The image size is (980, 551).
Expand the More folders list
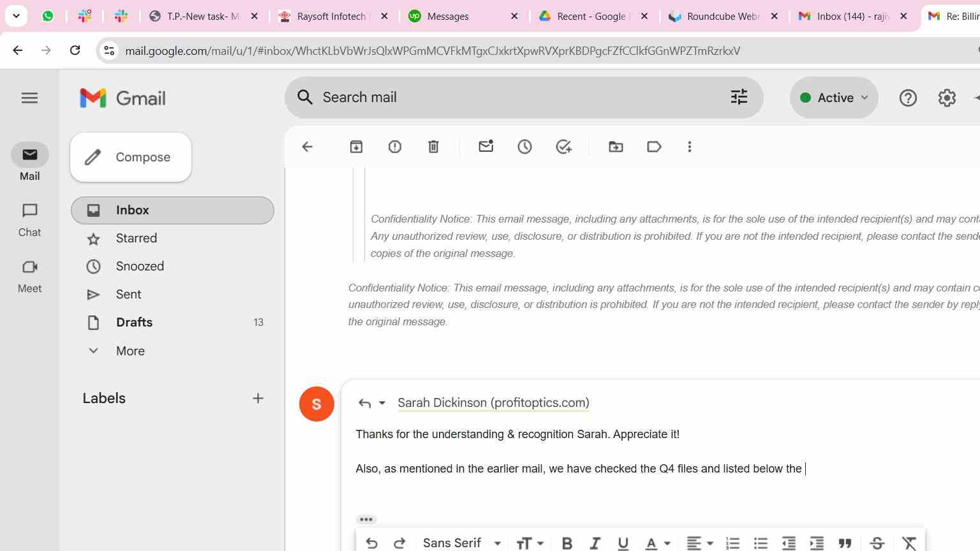click(130, 351)
